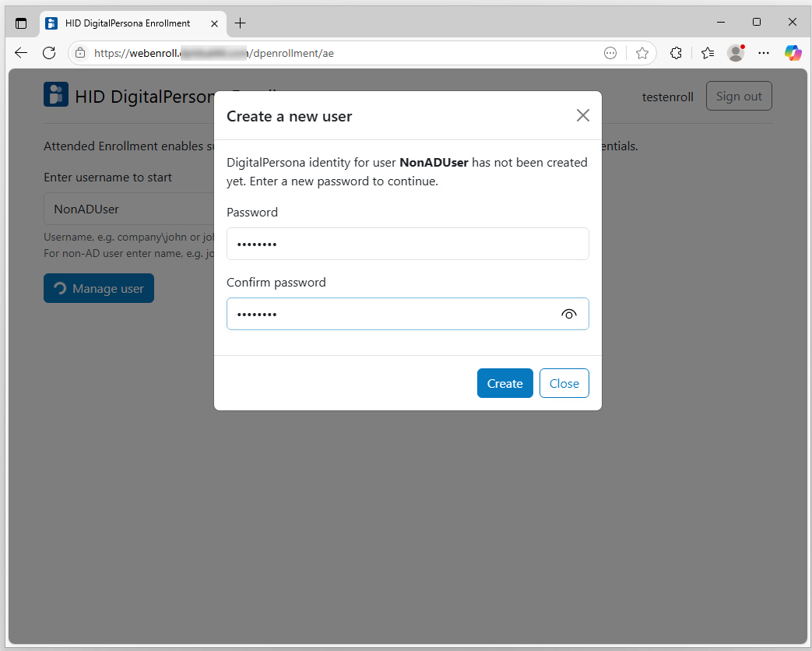Click the browser profile avatar
The height and width of the screenshot is (651, 812).
click(x=736, y=53)
